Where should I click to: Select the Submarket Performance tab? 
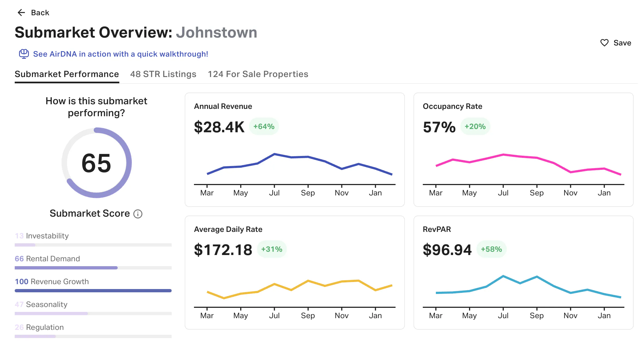point(67,74)
